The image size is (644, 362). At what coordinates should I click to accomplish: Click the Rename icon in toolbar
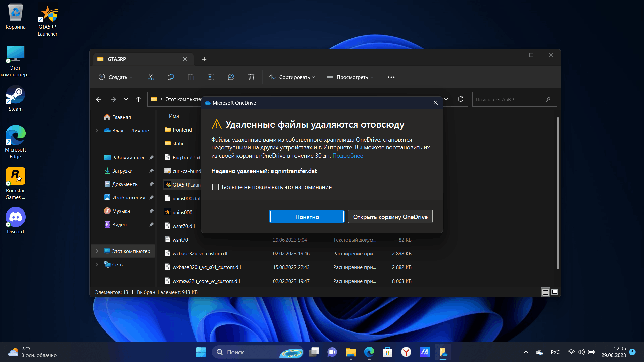(x=211, y=77)
